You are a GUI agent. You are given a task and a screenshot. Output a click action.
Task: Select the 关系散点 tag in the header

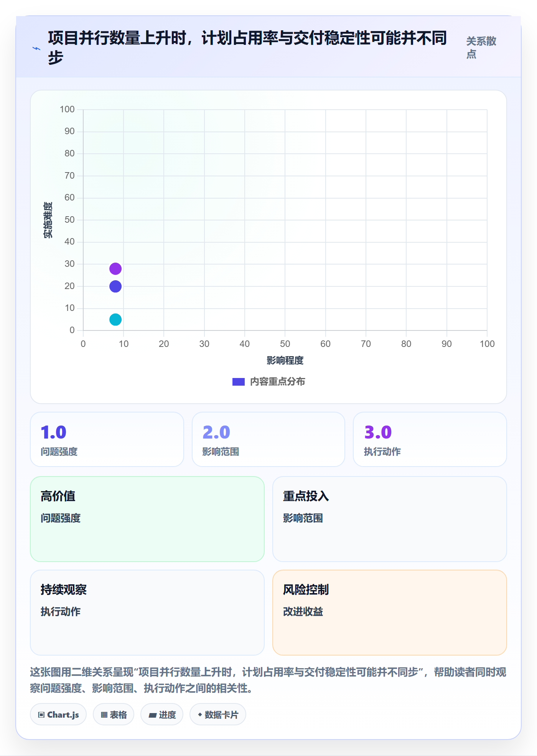tap(481, 48)
